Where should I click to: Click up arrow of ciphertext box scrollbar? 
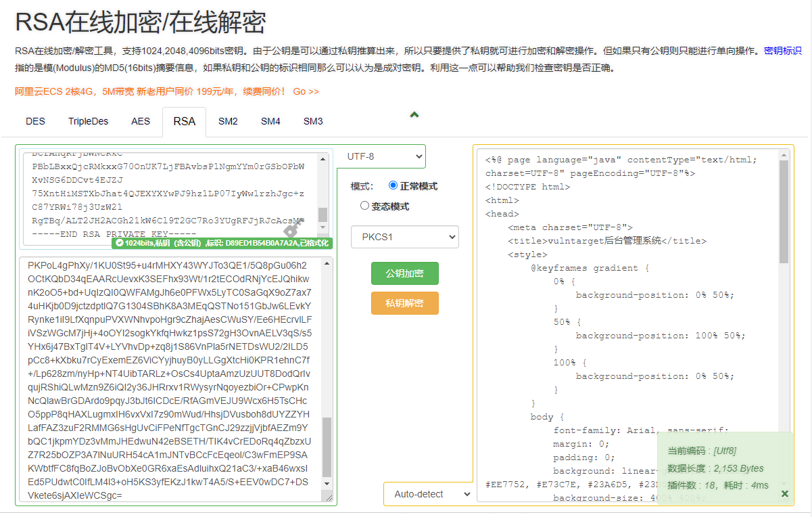pyautogui.click(x=327, y=263)
